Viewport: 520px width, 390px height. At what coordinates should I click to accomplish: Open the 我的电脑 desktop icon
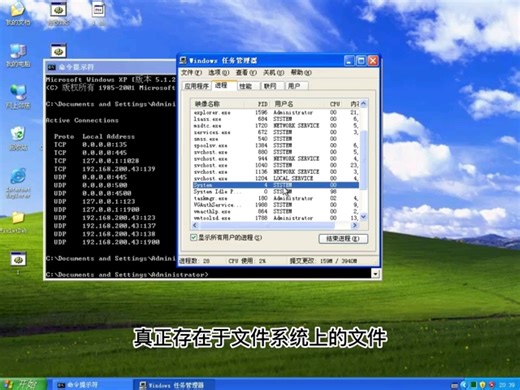tap(18, 55)
